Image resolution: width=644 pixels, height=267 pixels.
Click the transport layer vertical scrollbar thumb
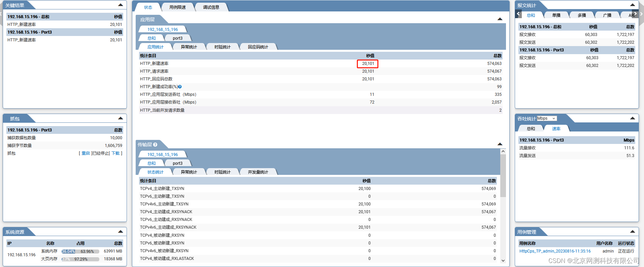[503, 176]
